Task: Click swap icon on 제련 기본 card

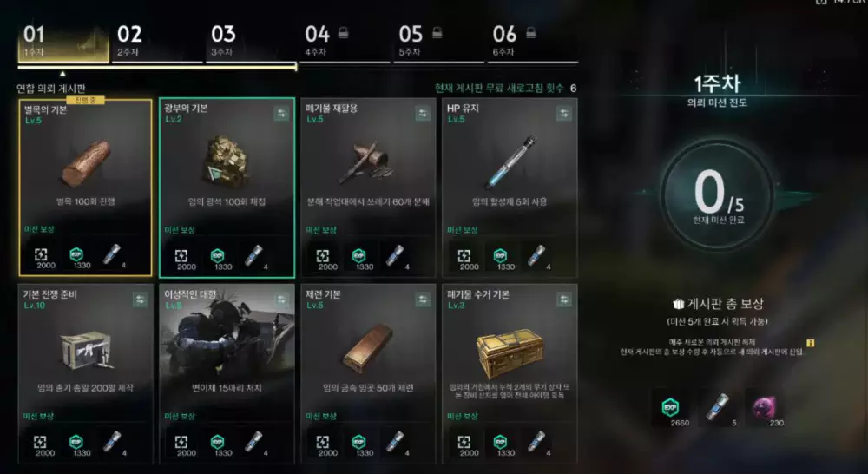Action: [x=423, y=300]
